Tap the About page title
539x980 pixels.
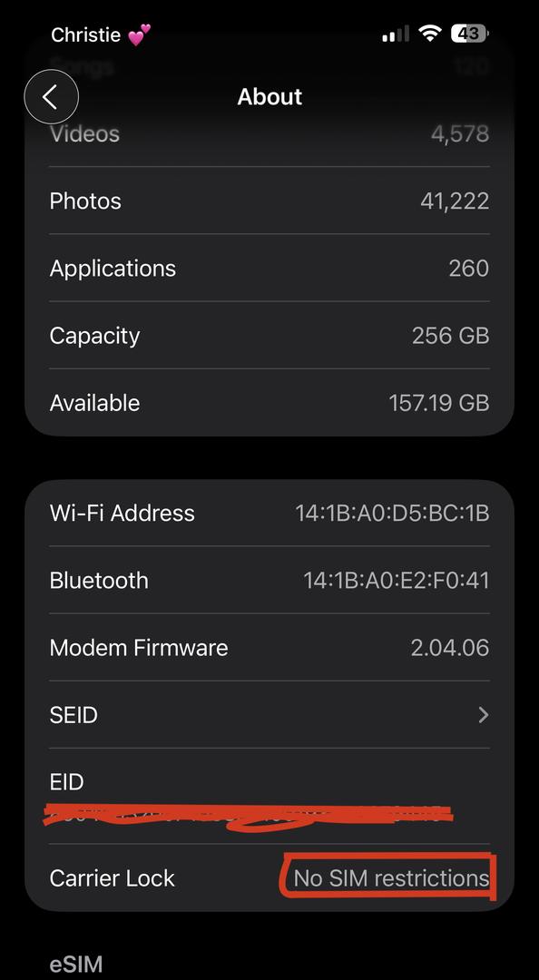(x=269, y=97)
